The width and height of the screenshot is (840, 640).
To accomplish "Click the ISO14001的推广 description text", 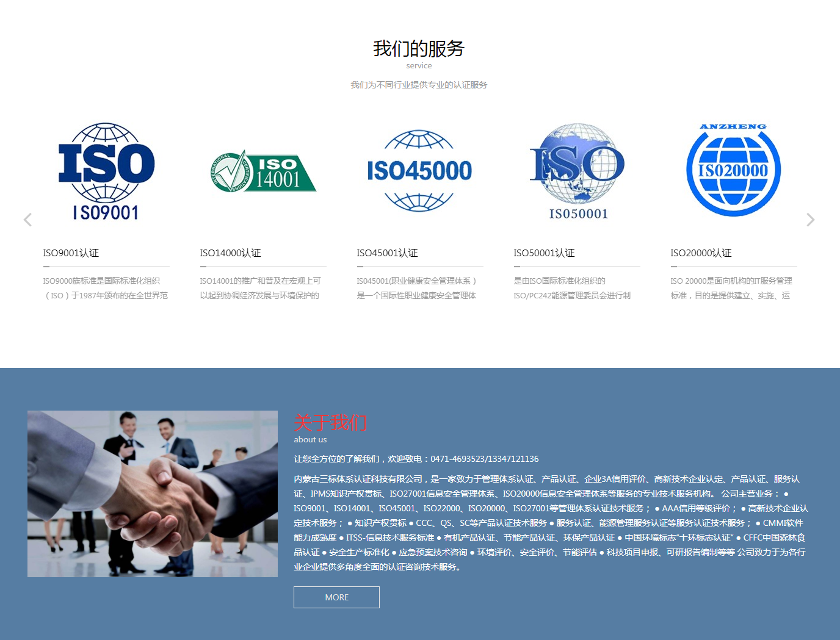I will (x=260, y=288).
